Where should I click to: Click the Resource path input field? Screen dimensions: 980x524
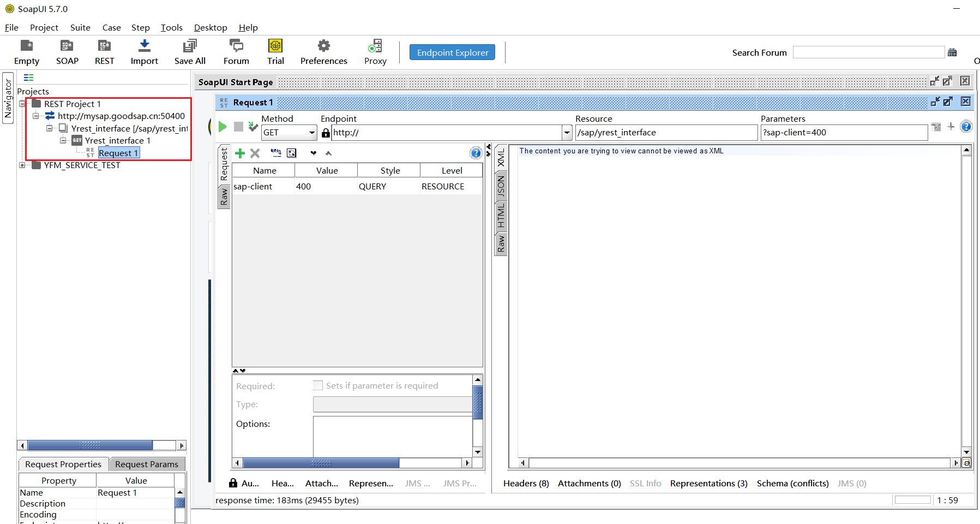pos(666,133)
